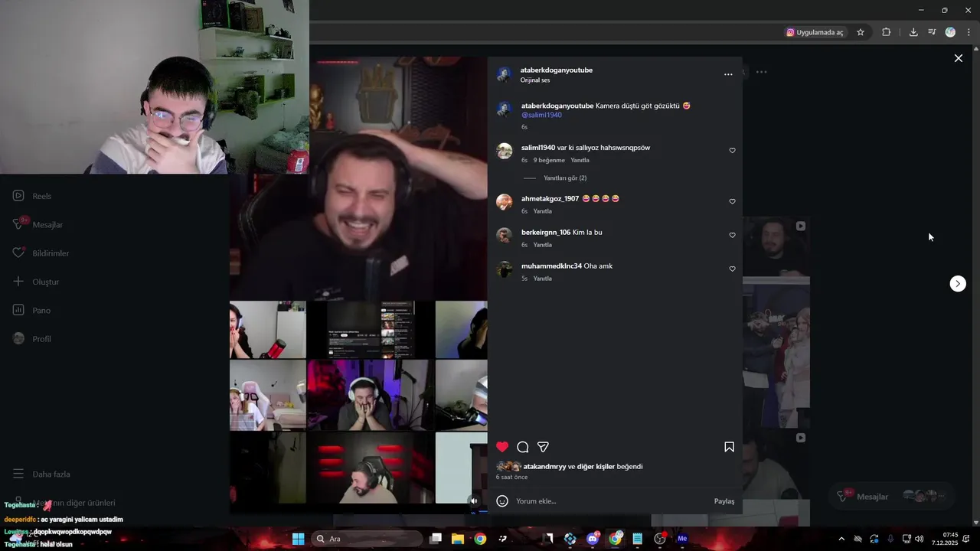Viewport: 980px width, 551px height.
Task: Click the taskbar 'Ara' search box
Action: tap(367, 539)
